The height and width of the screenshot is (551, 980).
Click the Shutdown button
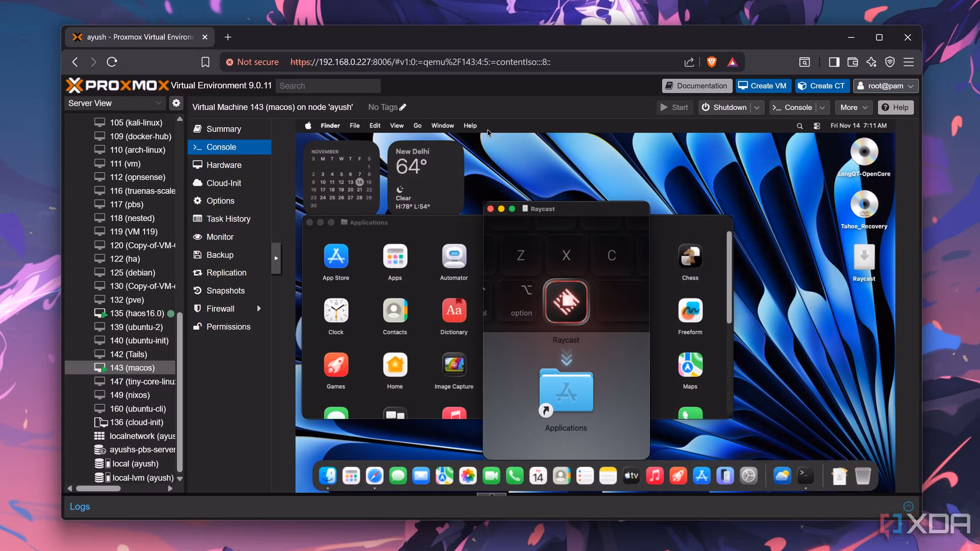coord(725,108)
